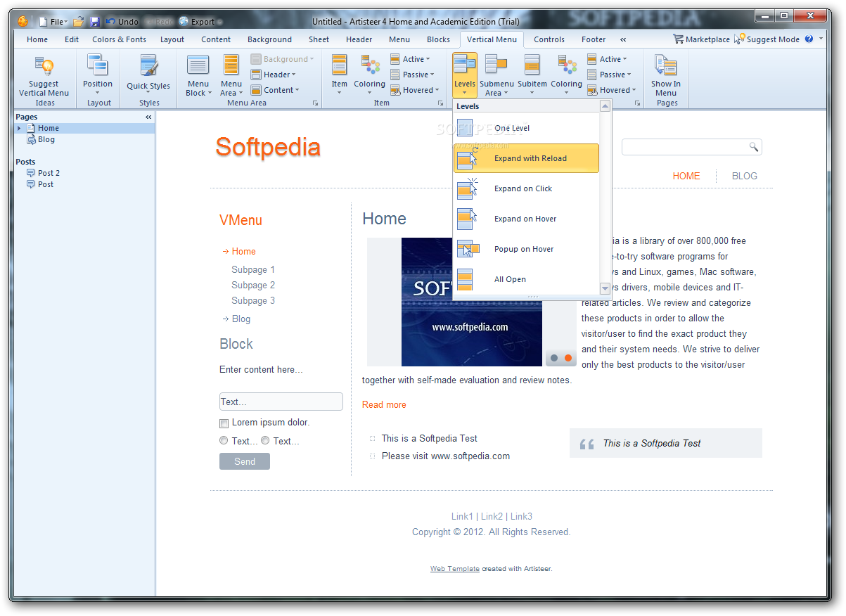
Task: Open the folder icon in quick toolbar
Action: point(79,22)
